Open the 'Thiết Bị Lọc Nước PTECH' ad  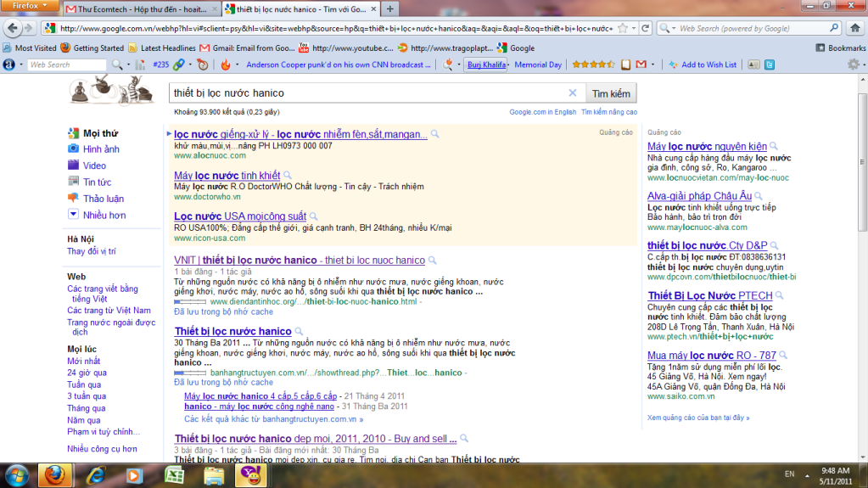[x=709, y=296]
